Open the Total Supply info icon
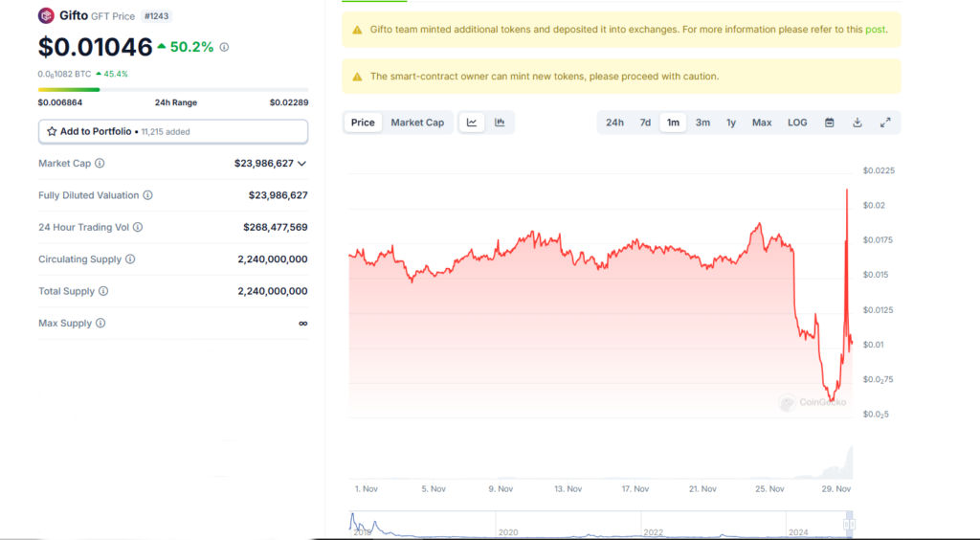The image size is (980, 540). 103,291
